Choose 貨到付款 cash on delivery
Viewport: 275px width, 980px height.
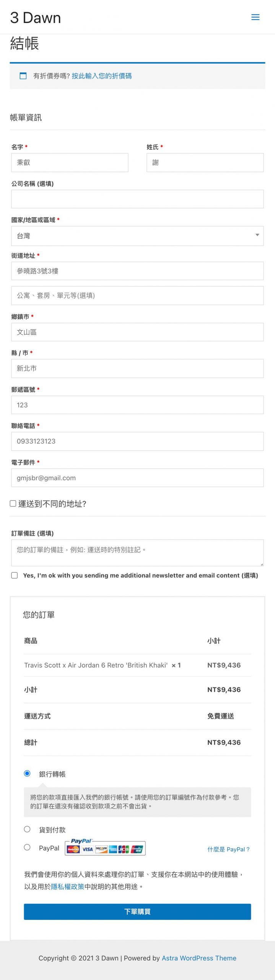[27, 829]
